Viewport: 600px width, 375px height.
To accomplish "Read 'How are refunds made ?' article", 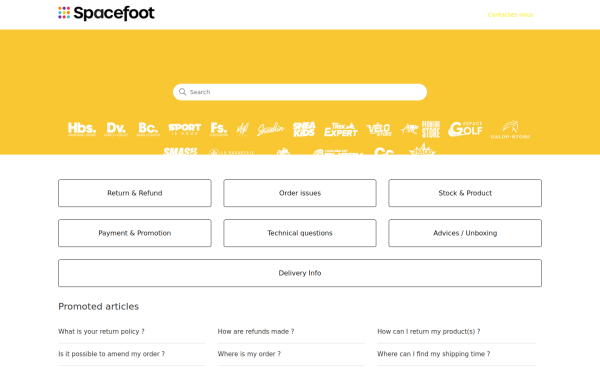I will tap(256, 331).
